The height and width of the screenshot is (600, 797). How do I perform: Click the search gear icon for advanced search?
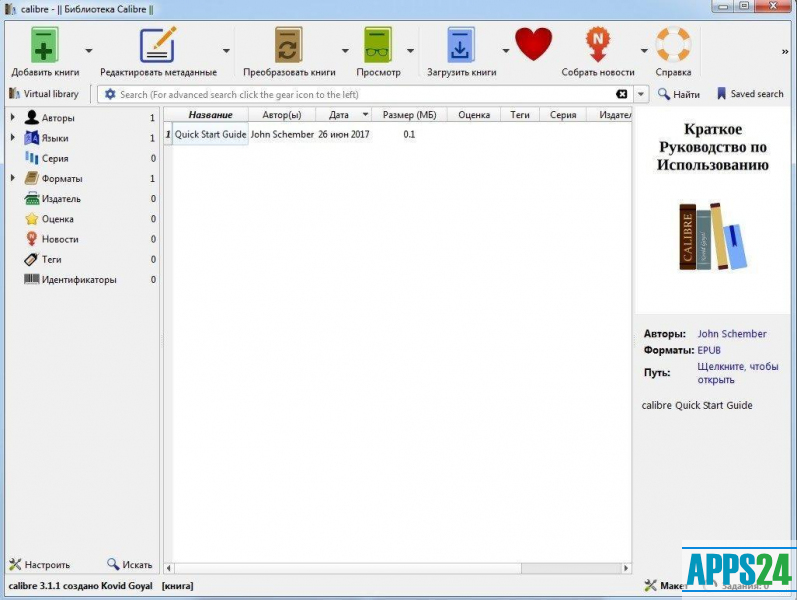tap(110, 94)
